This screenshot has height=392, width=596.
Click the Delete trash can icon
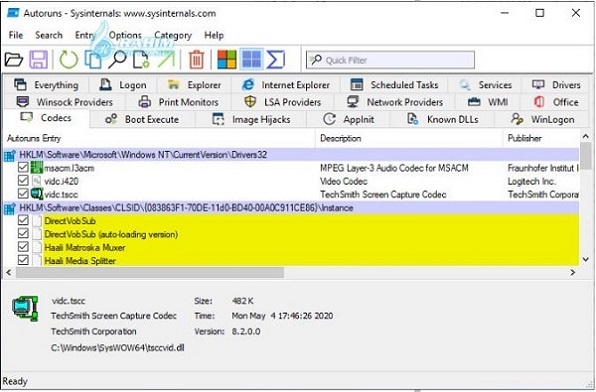click(196, 60)
